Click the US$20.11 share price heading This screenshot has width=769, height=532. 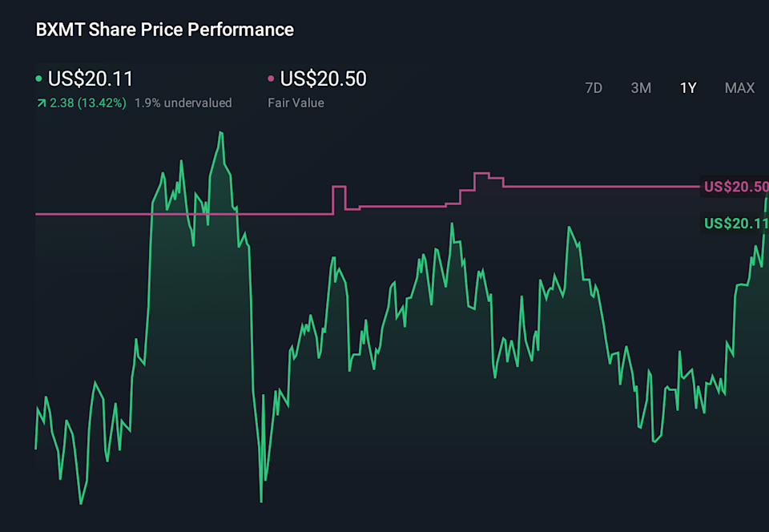coord(91,79)
